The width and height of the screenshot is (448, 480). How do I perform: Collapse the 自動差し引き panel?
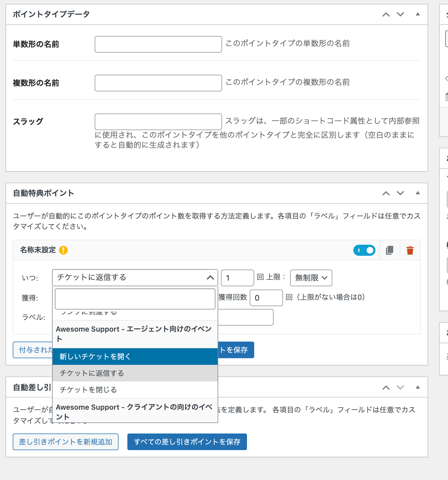418,387
